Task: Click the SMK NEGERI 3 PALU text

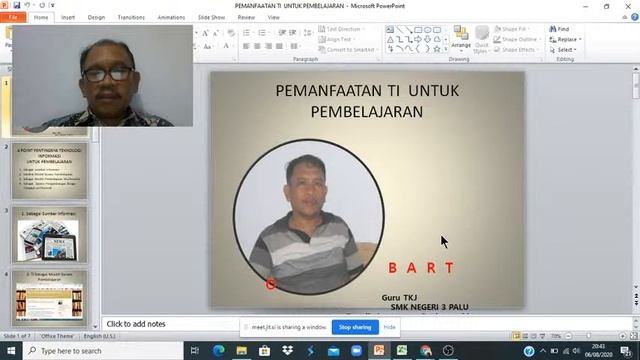Action: point(429,307)
